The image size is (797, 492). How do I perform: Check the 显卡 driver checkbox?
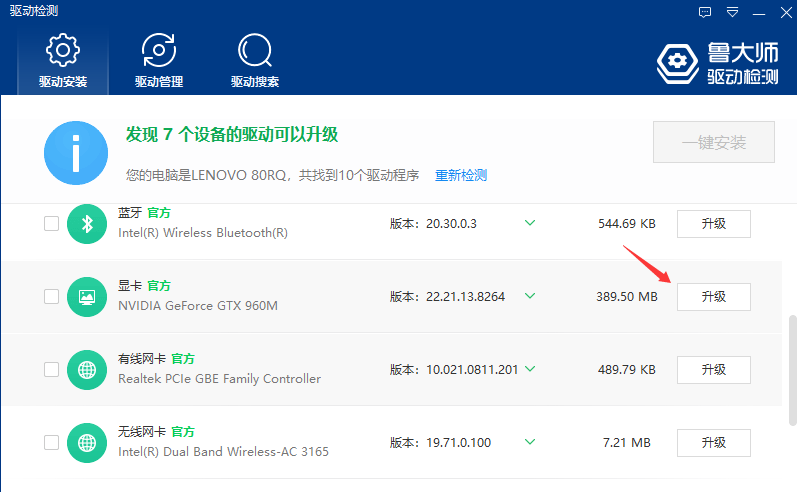point(51,296)
